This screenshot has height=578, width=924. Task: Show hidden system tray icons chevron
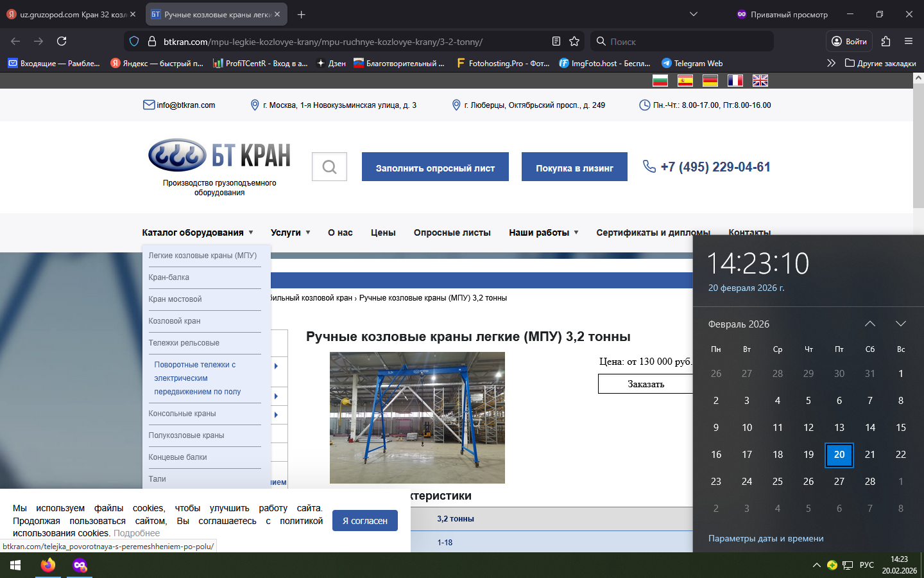point(816,565)
